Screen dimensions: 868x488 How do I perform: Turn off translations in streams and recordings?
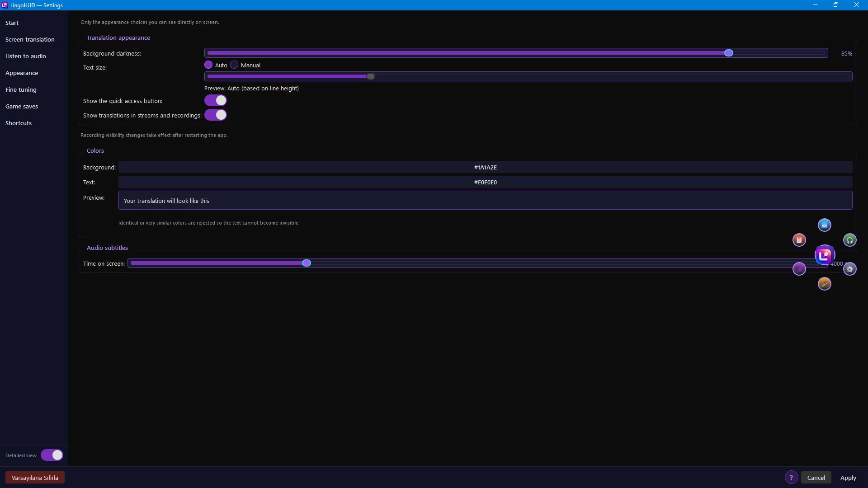[x=215, y=115]
